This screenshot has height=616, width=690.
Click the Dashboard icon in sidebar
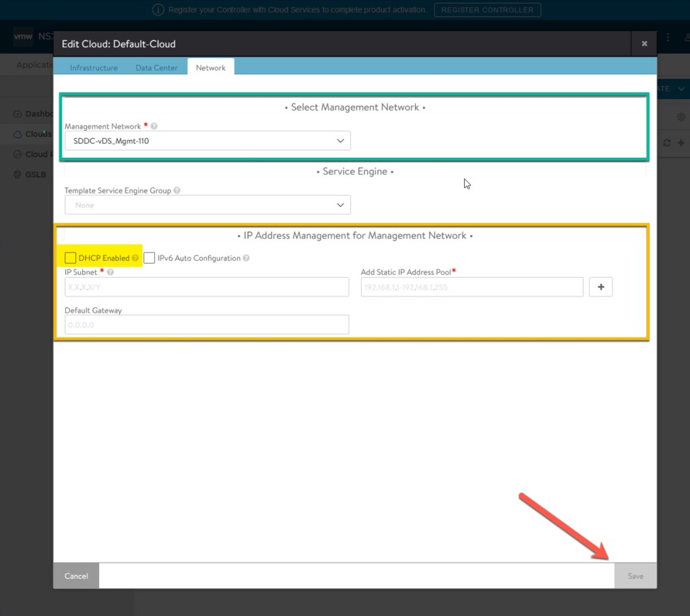[19, 114]
